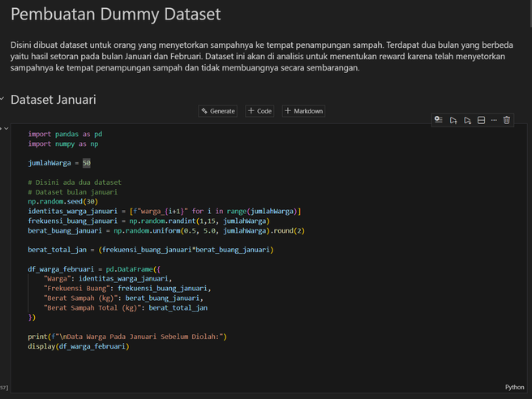Click the berat_total_jan assignment line
This screenshot has height=399, width=532.
coord(151,250)
